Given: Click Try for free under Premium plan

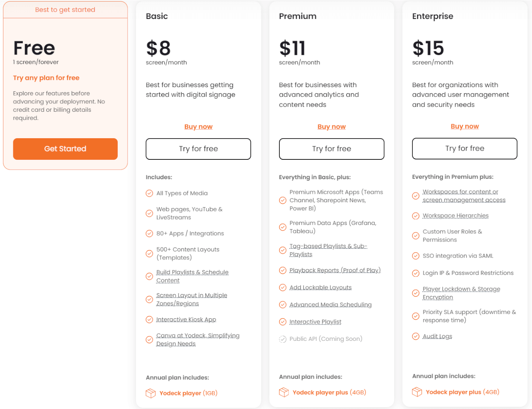Looking at the screenshot, I should [331, 149].
